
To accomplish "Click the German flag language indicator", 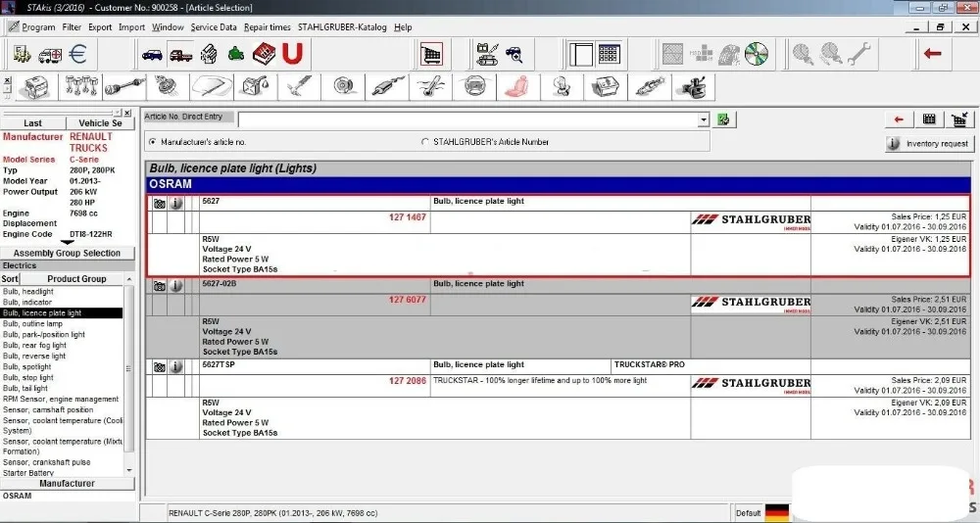I will 777,512.
